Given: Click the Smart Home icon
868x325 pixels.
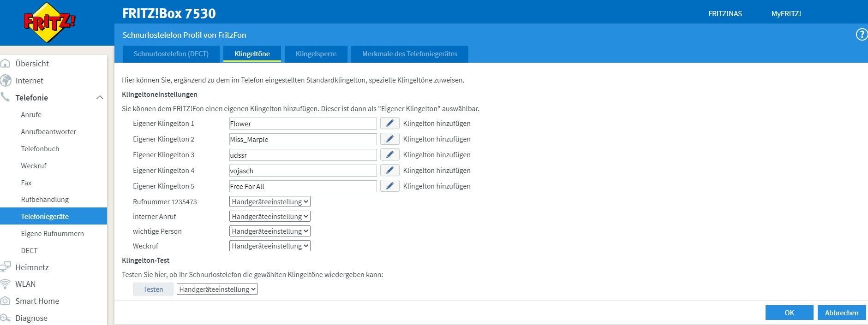Looking at the screenshot, I should click(5, 301).
